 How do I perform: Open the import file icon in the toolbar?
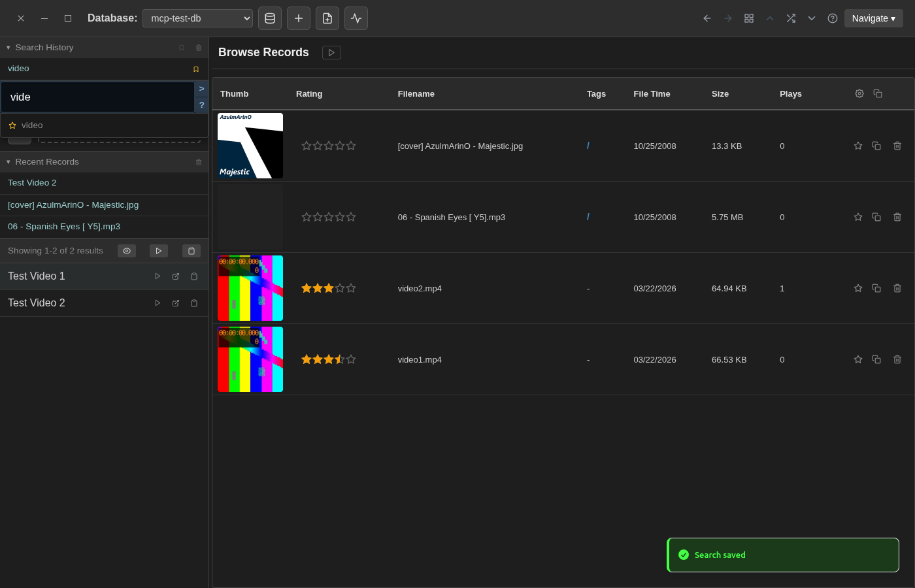[327, 18]
